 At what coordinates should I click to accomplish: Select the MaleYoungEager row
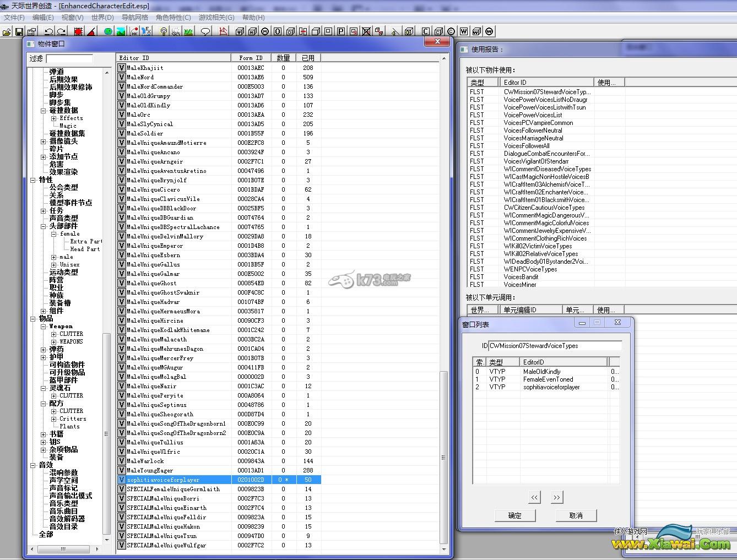pyautogui.click(x=219, y=470)
